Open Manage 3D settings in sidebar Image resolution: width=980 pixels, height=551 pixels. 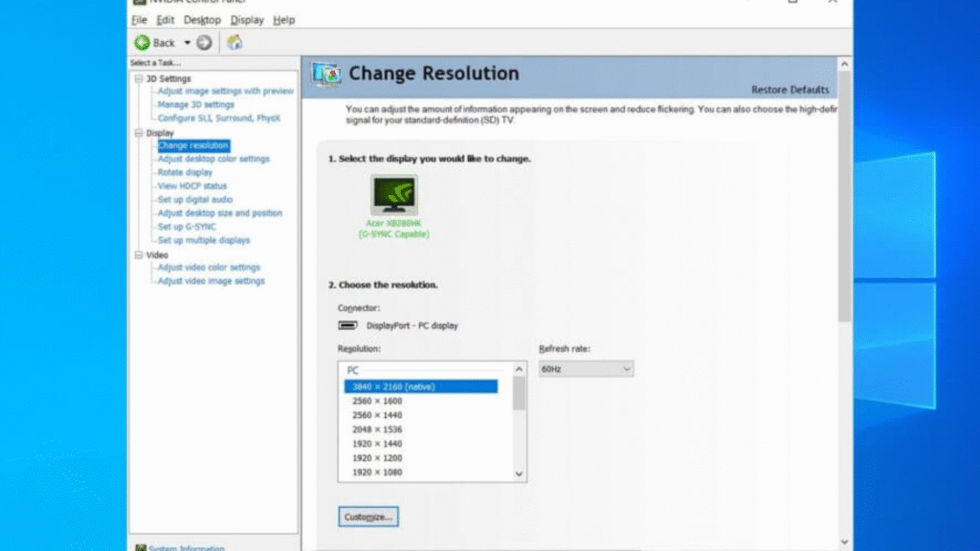[x=195, y=104]
